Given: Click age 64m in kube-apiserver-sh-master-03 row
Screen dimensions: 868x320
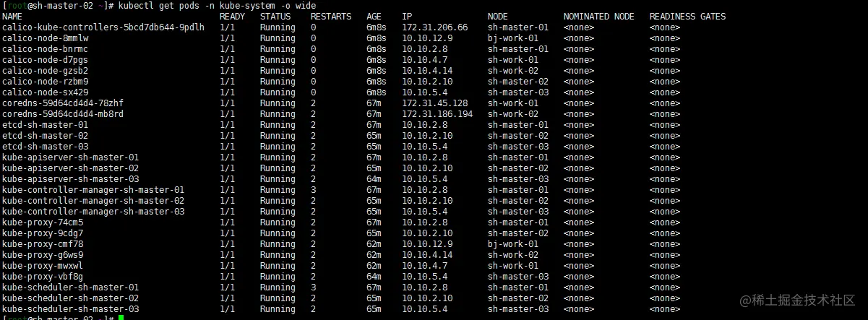Looking at the screenshot, I should [x=374, y=179].
